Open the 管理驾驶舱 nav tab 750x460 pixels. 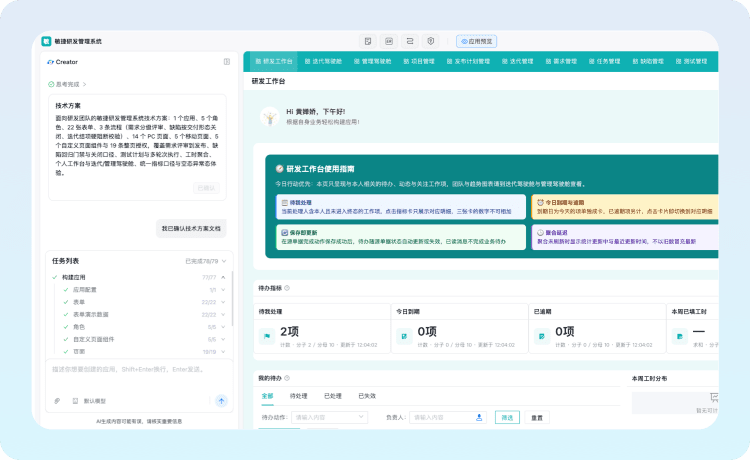click(x=373, y=61)
